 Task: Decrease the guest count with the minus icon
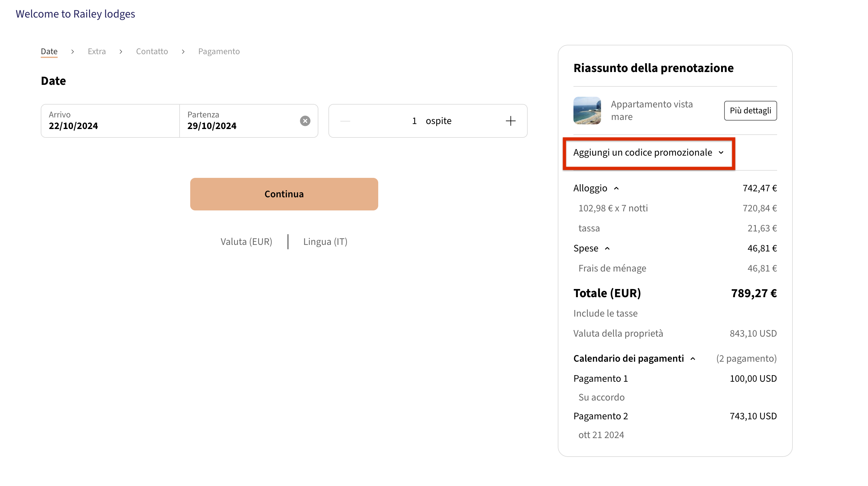[x=345, y=121]
